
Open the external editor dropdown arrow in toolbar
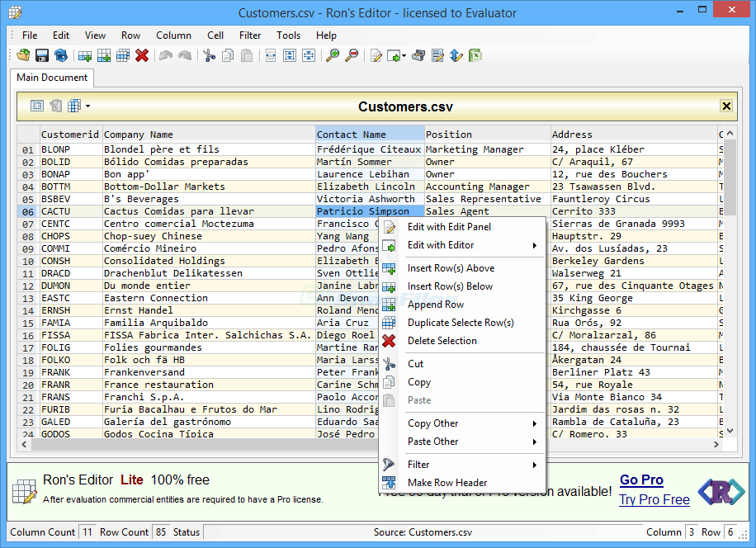pos(404,55)
